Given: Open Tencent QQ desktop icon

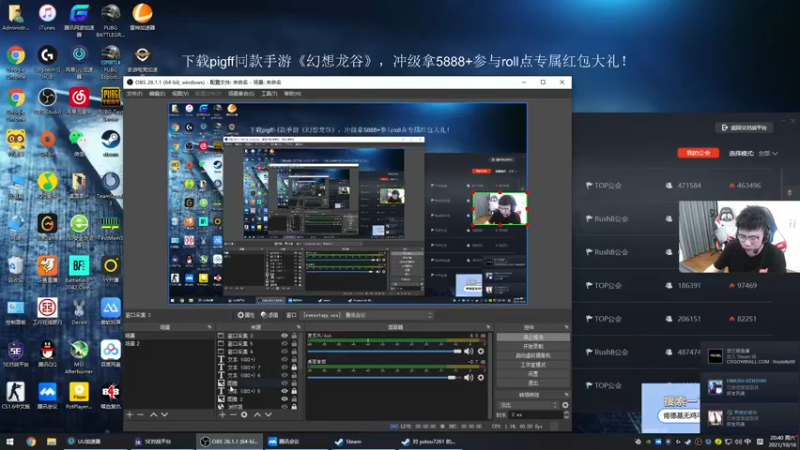Looking at the screenshot, I should click(x=47, y=354).
